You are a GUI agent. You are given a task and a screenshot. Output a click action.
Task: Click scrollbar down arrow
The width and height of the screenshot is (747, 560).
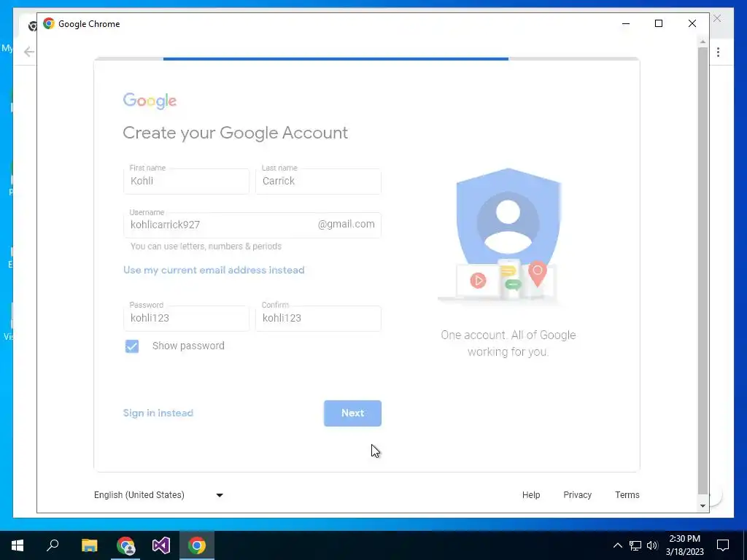[703, 506]
